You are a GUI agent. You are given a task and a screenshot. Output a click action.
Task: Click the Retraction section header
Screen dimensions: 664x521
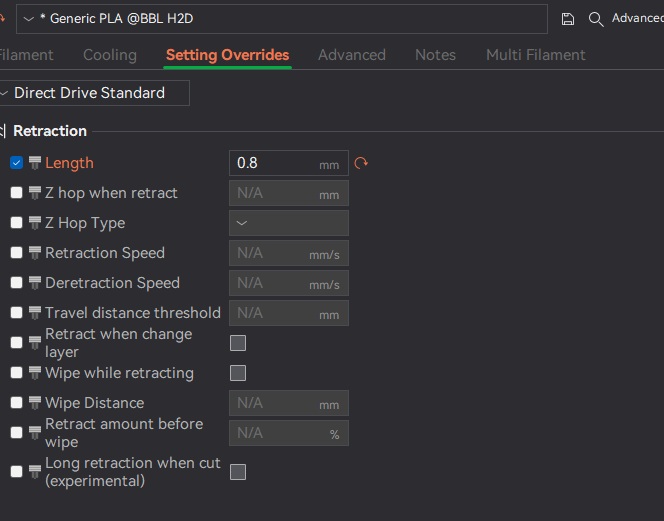(x=50, y=131)
